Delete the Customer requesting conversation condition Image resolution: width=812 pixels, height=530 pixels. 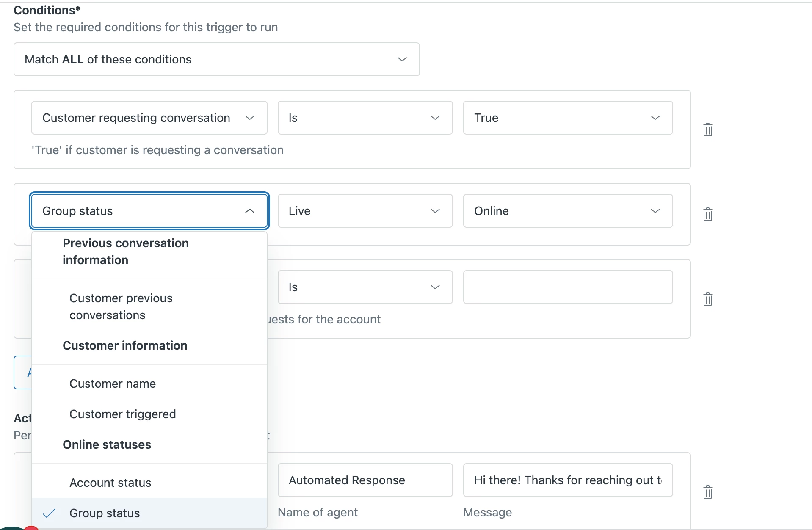click(x=707, y=130)
